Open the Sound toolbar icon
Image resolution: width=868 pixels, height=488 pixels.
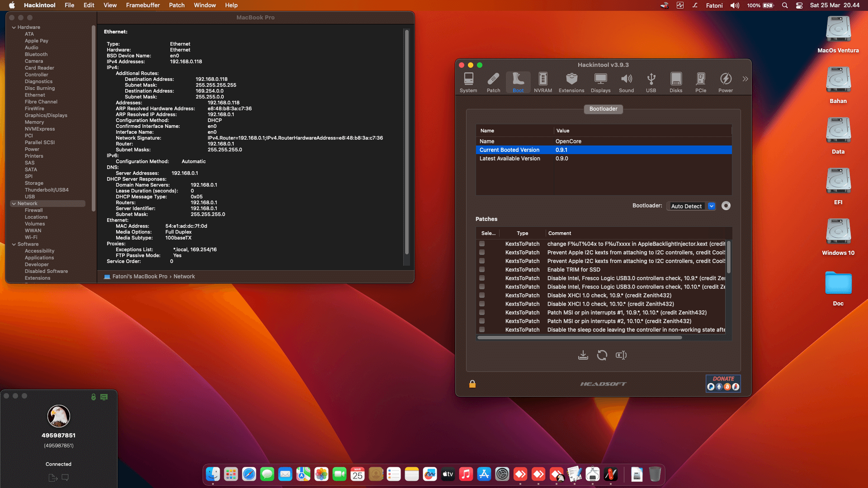pos(626,83)
